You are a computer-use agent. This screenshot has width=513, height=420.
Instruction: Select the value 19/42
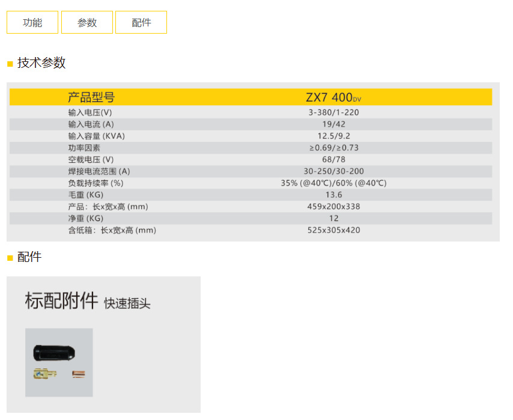334,124
